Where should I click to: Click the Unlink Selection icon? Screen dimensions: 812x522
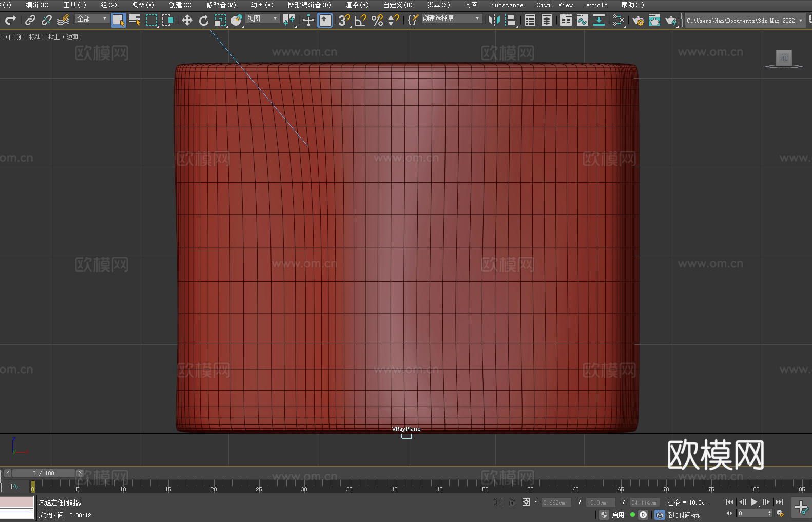[x=47, y=20]
